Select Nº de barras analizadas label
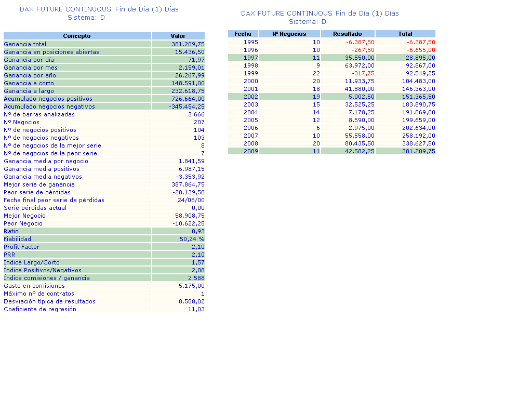The width and height of the screenshot is (532, 399). 39,114
